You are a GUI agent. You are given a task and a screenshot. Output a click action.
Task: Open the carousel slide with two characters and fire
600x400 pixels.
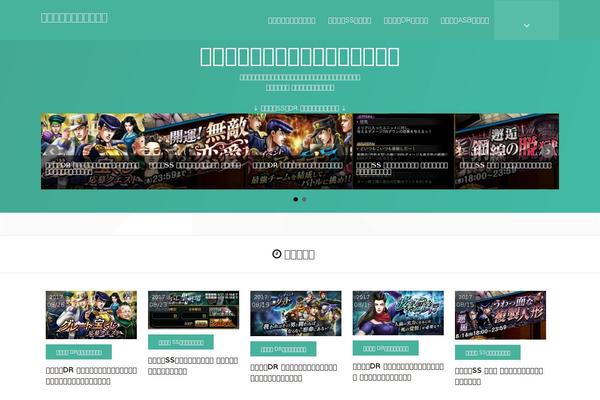(x=300, y=151)
